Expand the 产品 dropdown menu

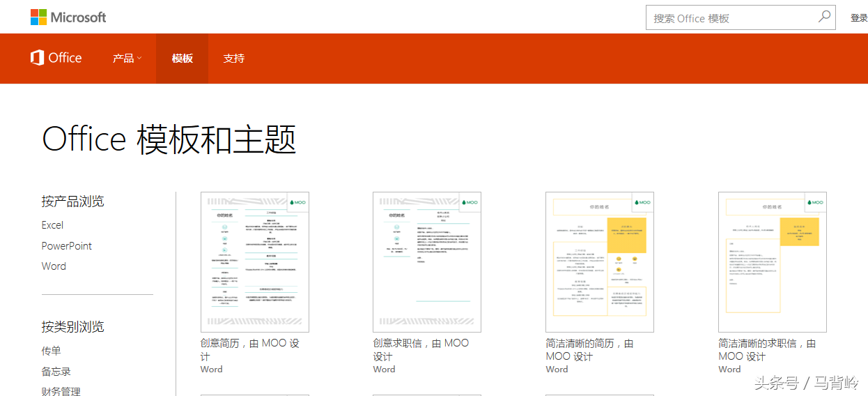127,59
